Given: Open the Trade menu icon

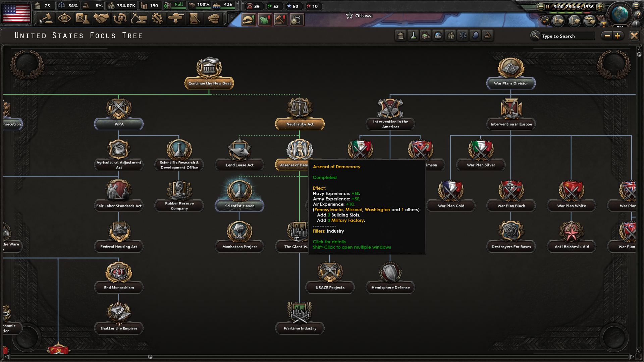Looking at the screenshot, I should [120, 19].
